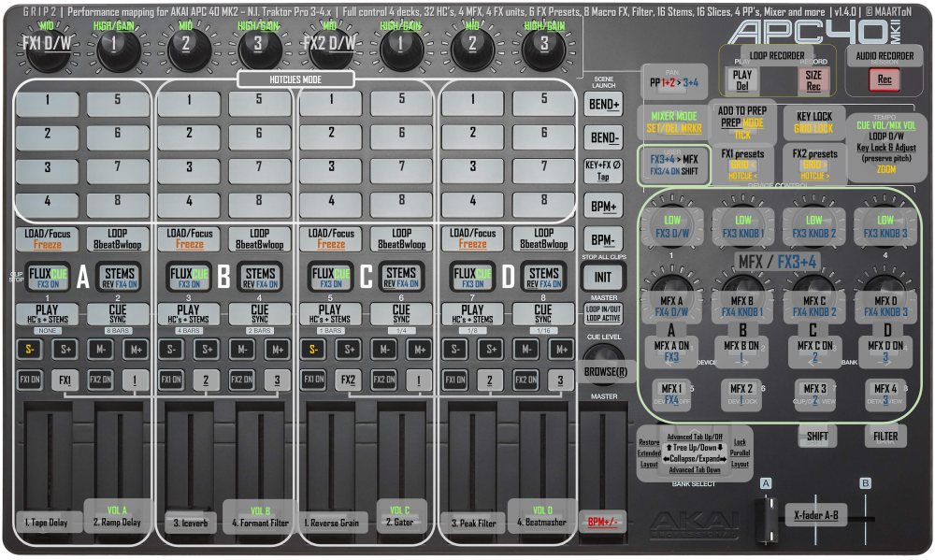Image resolution: width=935 pixels, height=560 pixels.
Task: Toggle deck B FX2 ON button
Action: 242,380
